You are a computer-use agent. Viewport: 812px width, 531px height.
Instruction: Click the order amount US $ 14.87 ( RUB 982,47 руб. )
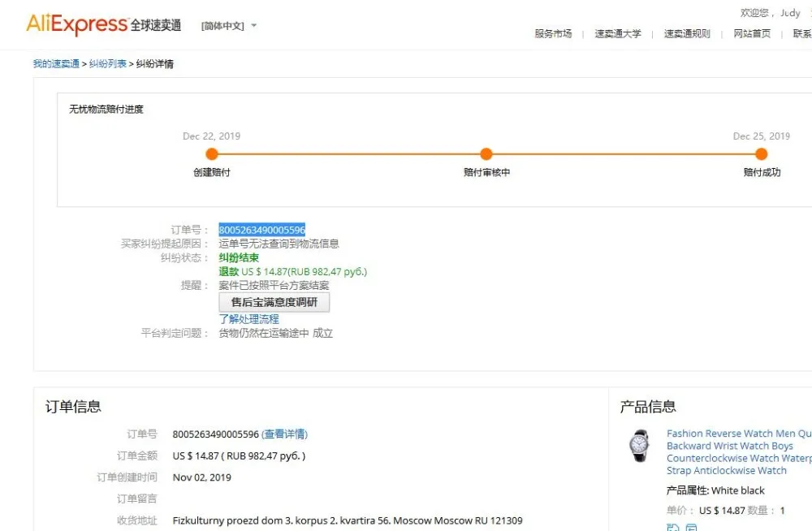tap(240, 455)
